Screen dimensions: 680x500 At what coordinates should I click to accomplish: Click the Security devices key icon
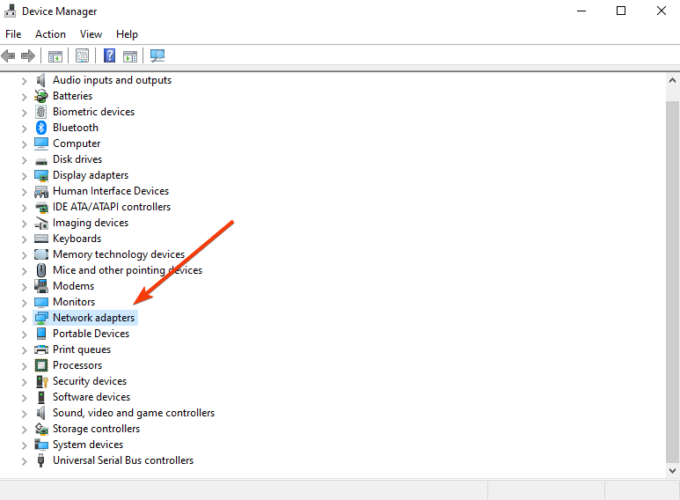(x=42, y=382)
